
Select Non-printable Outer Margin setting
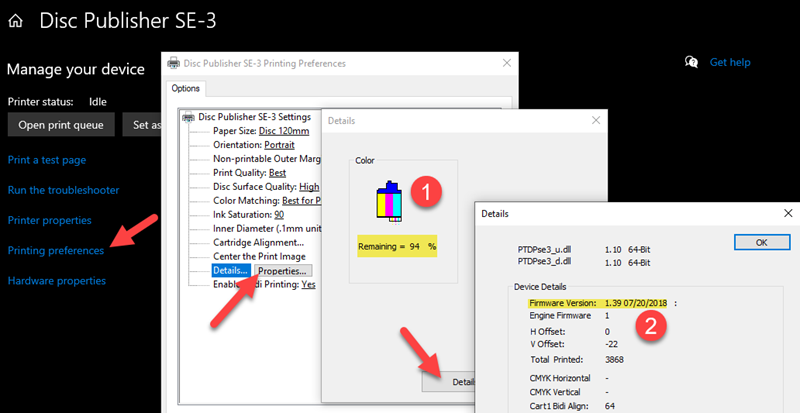(x=267, y=159)
